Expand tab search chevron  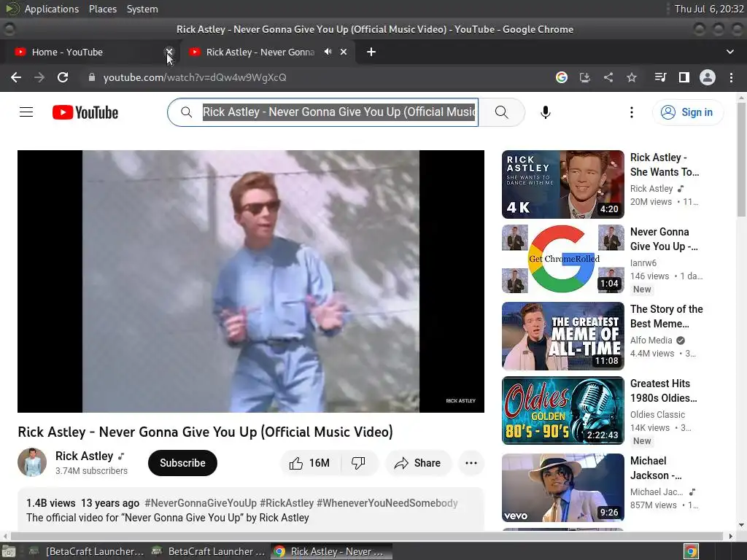pyautogui.click(x=729, y=52)
